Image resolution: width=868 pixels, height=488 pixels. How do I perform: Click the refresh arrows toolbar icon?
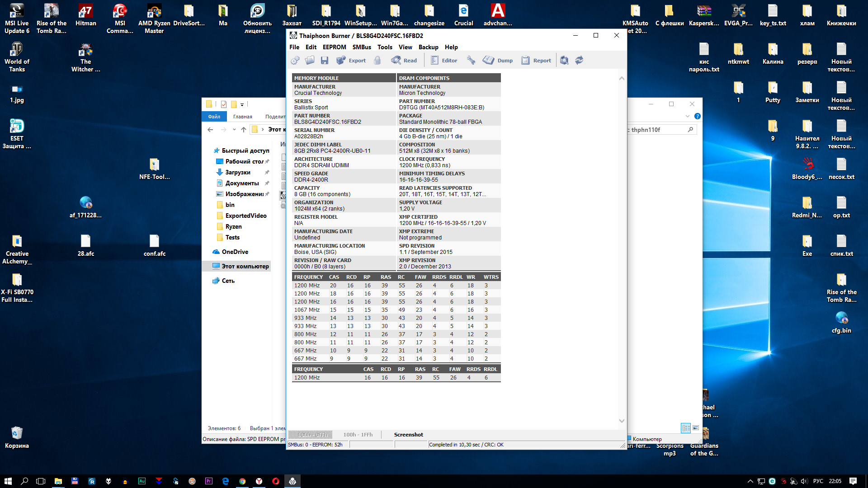579,60
